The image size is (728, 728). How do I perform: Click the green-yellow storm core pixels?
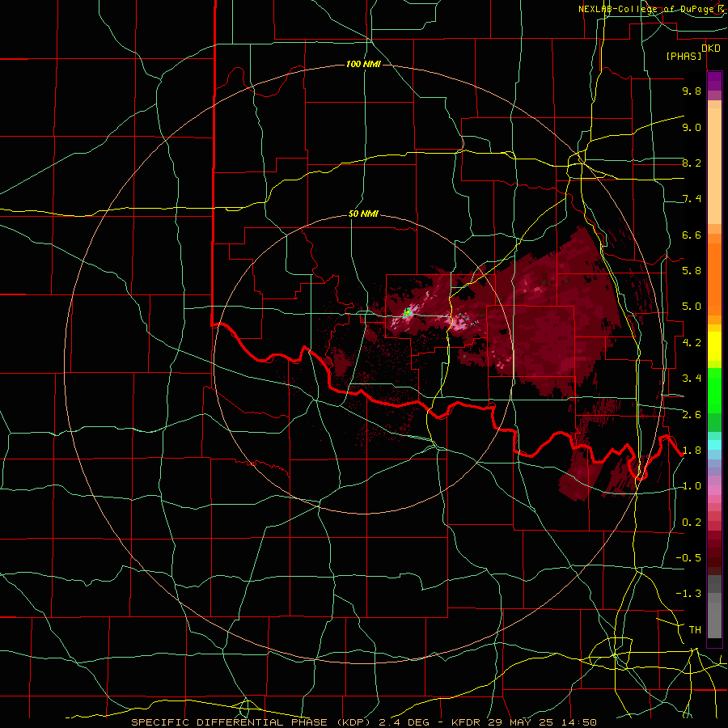407,311
